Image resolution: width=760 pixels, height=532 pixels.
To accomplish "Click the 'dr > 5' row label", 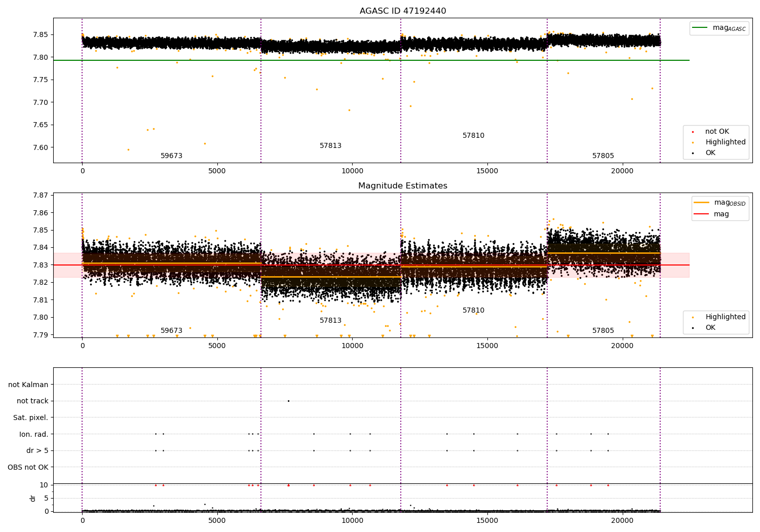I will (x=37, y=451).
